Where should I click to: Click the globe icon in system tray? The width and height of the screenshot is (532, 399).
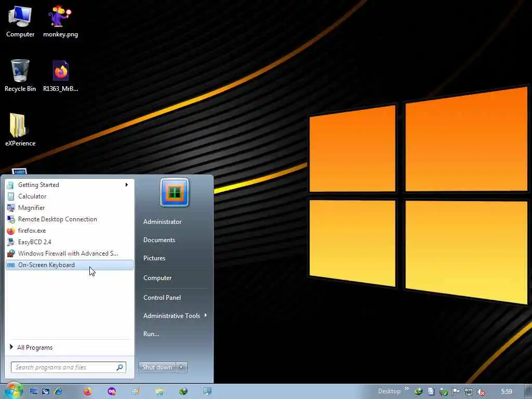click(419, 392)
